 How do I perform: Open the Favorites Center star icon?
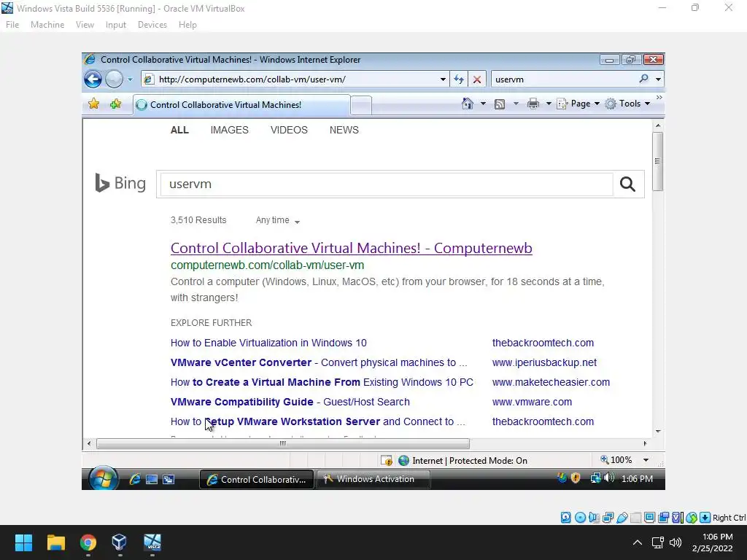tap(94, 104)
